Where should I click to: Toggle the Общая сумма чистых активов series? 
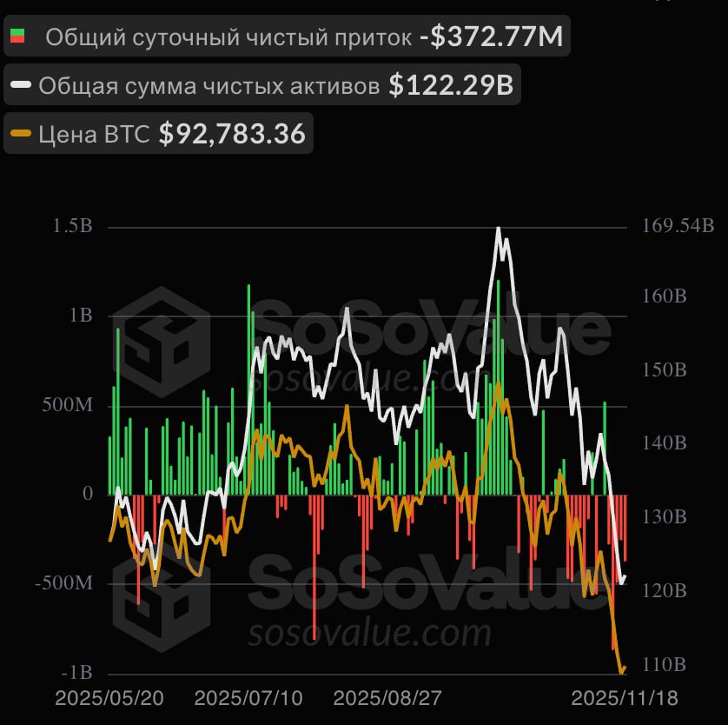208,85
